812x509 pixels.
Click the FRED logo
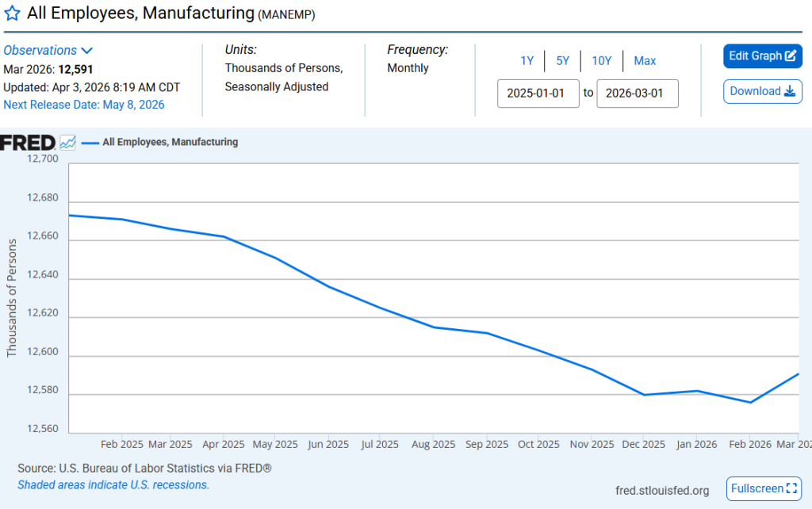click(30, 142)
